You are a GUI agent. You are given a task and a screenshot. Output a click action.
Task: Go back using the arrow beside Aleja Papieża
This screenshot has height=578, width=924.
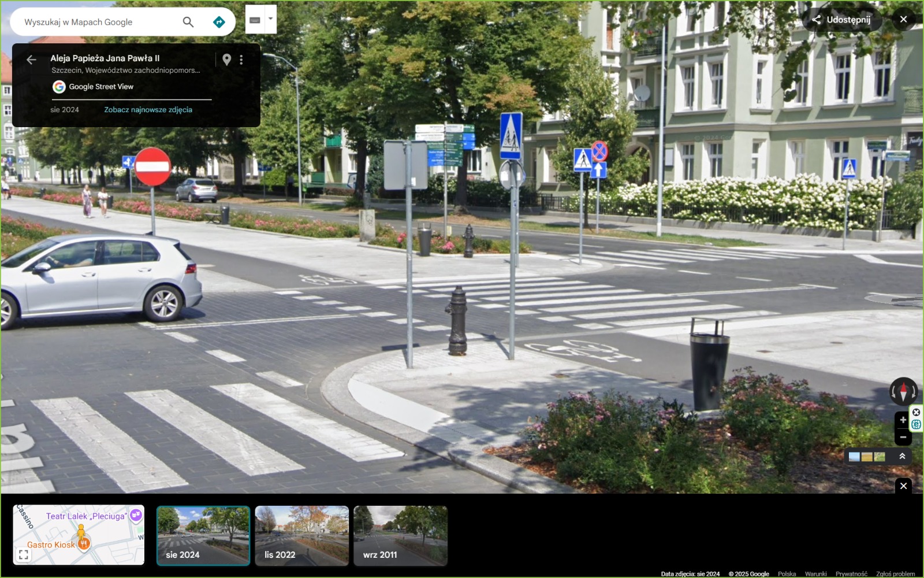tap(31, 60)
